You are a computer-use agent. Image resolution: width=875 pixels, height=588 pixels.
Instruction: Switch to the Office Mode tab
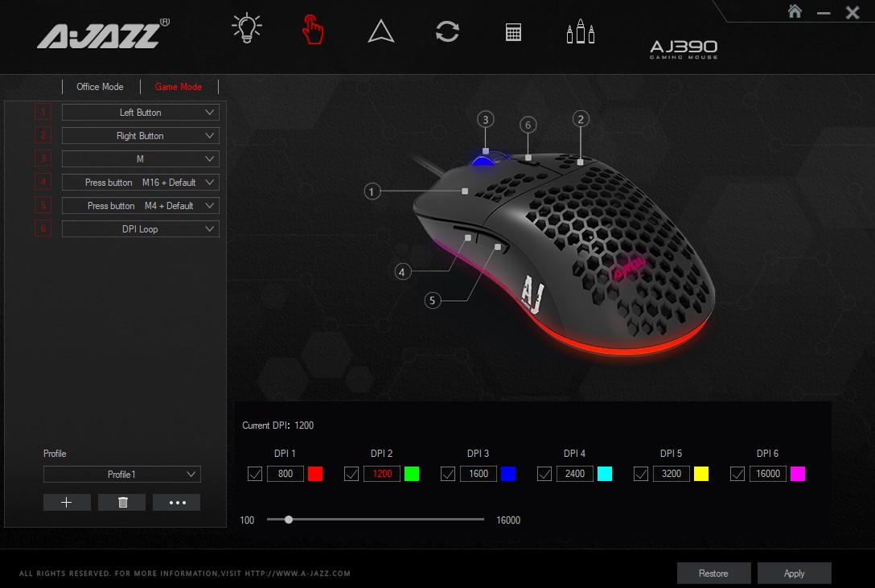100,86
